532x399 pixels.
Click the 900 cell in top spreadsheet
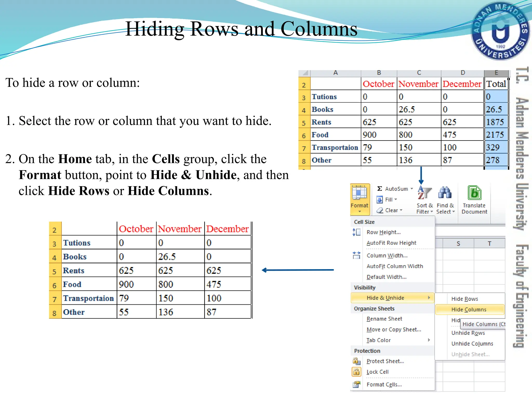pyautogui.click(x=379, y=135)
